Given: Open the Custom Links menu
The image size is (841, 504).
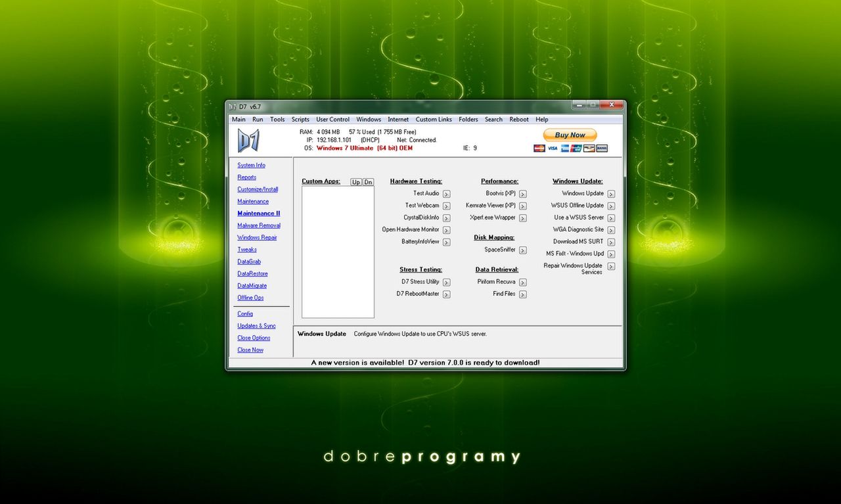Looking at the screenshot, I should coord(434,120).
